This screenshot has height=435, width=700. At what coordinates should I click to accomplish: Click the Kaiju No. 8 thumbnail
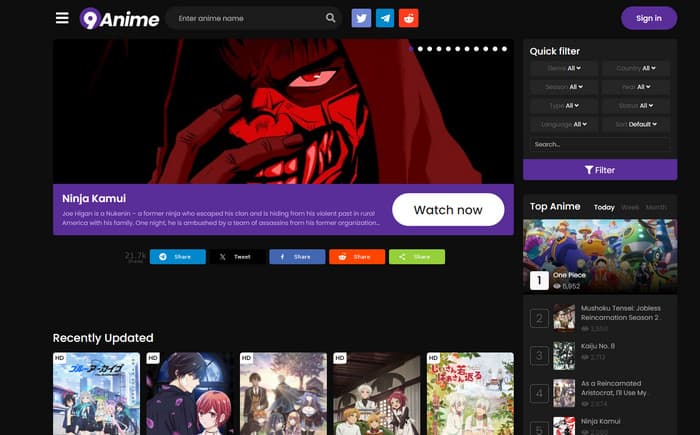click(564, 356)
